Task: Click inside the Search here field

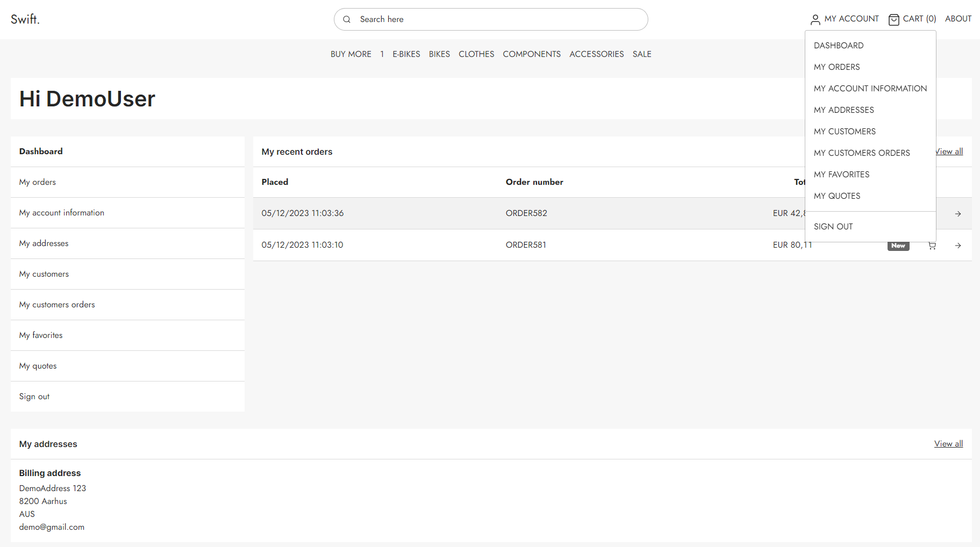Action: (484, 19)
